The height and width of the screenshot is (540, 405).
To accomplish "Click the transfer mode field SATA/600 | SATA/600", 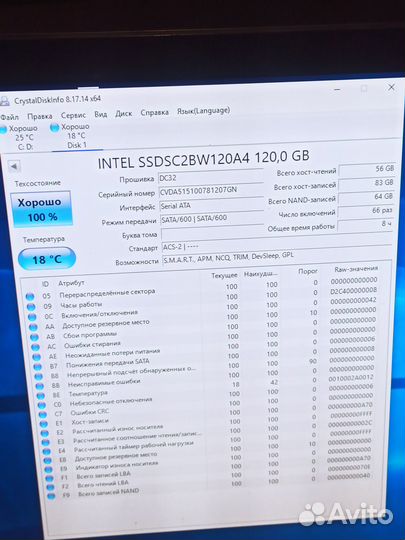I will (x=212, y=218).
